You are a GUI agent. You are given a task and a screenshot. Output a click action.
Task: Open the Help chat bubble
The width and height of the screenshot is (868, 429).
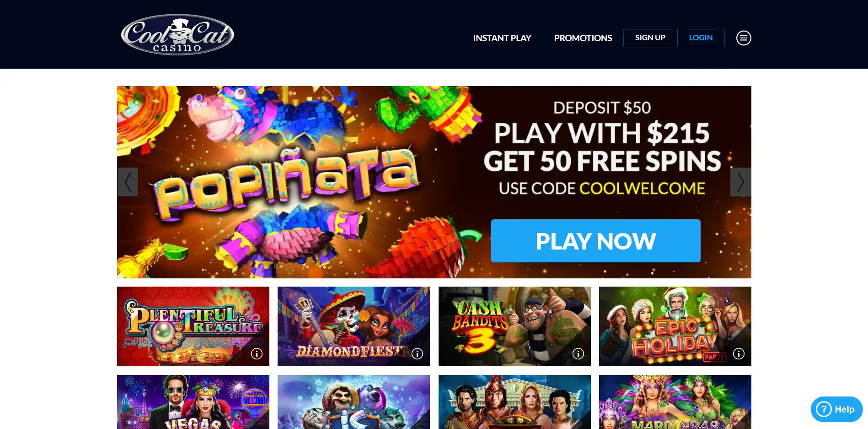point(836,409)
